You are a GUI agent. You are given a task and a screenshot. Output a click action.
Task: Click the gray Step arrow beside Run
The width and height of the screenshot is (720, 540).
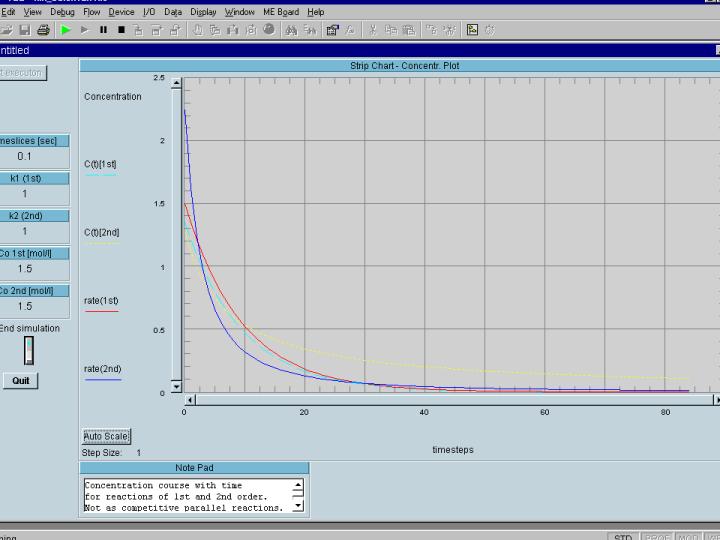tap(85, 30)
